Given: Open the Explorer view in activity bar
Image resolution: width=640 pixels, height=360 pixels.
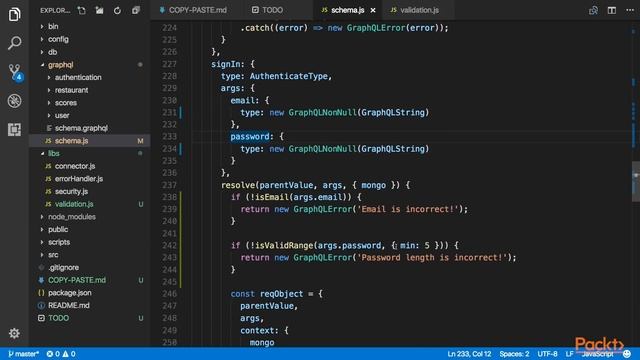Looking at the screenshot, I should click(x=14, y=15).
